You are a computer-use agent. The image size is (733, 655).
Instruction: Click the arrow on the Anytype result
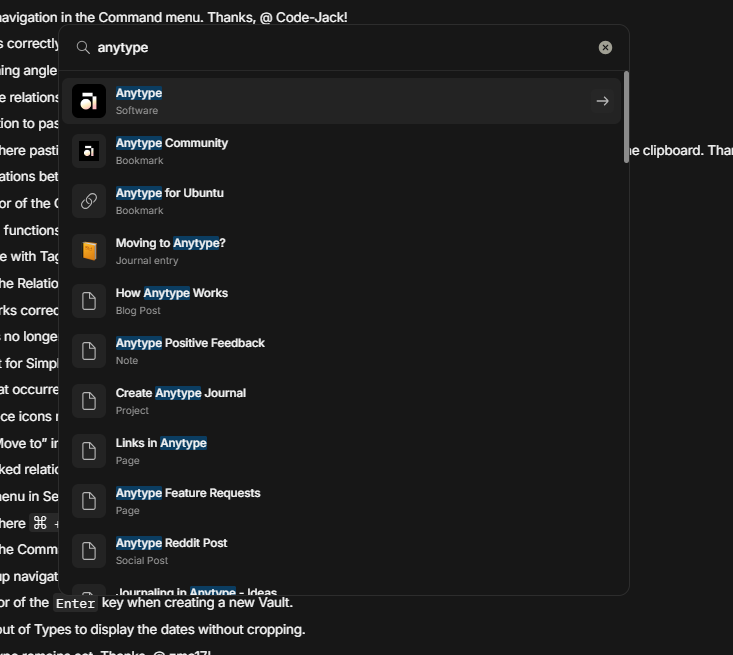602,101
